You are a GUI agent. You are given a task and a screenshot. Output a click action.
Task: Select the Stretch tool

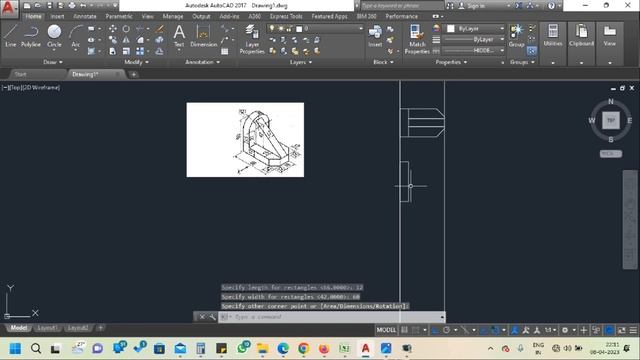click(113, 51)
